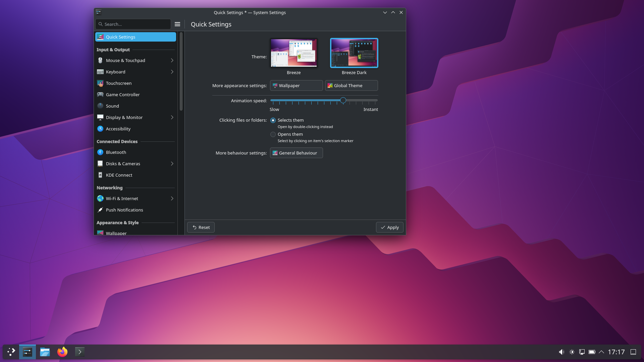This screenshot has height=362, width=644.
Task: Click the Mouse & Touchpad icon
Action: coord(100,60)
